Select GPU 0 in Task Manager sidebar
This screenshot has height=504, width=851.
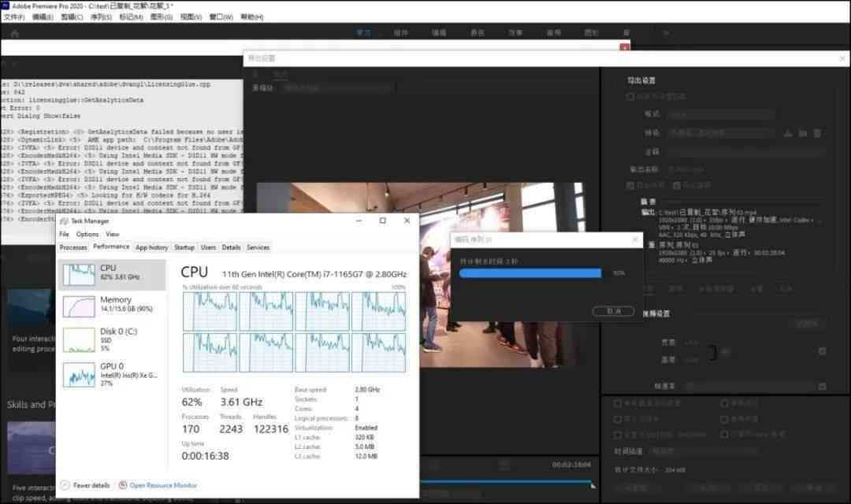(x=111, y=374)
